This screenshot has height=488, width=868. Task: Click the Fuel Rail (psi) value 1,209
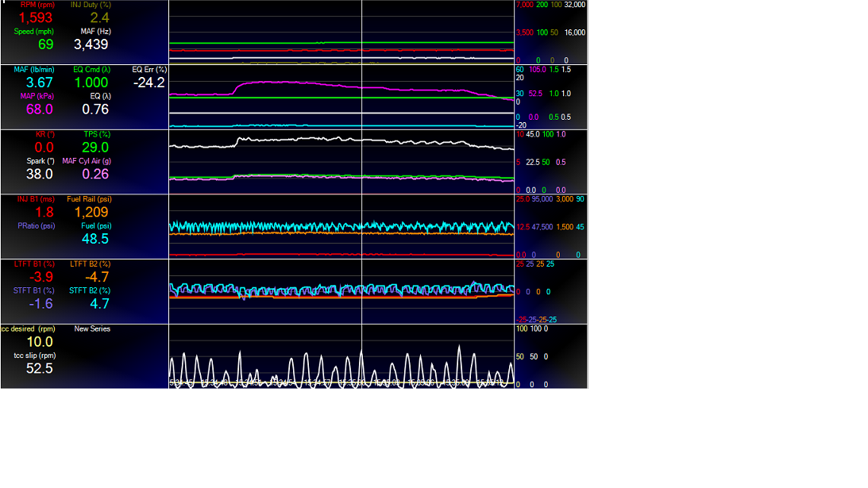91,213
